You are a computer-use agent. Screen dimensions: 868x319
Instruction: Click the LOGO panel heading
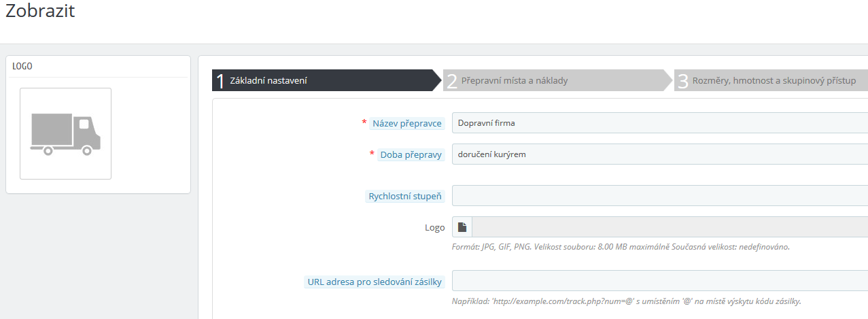tap(22, 67)
